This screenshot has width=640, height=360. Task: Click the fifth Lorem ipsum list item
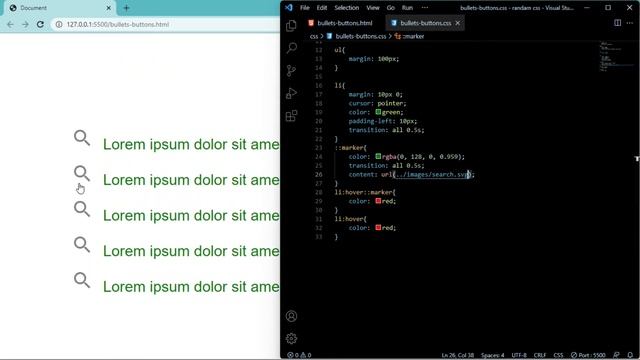[x=191, y=287]
